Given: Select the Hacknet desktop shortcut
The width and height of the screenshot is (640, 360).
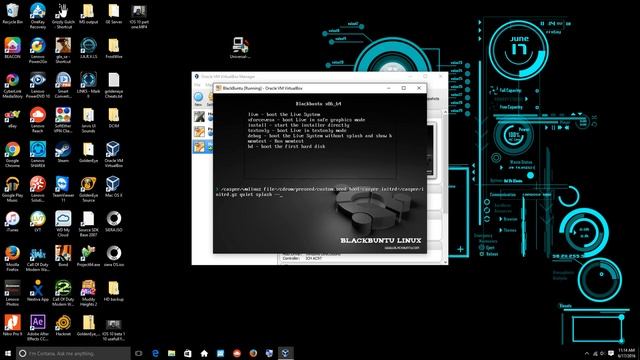Looking at the screenshot, I should click(x=63, y=325).
